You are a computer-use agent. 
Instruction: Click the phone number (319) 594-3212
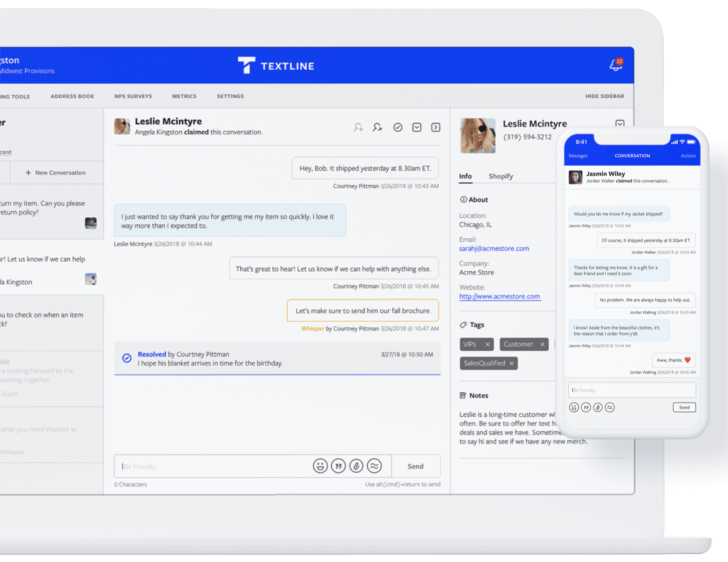527,137
